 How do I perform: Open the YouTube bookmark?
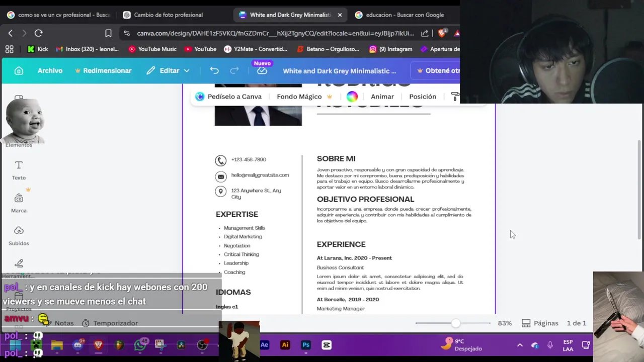(x=200, y=49)
